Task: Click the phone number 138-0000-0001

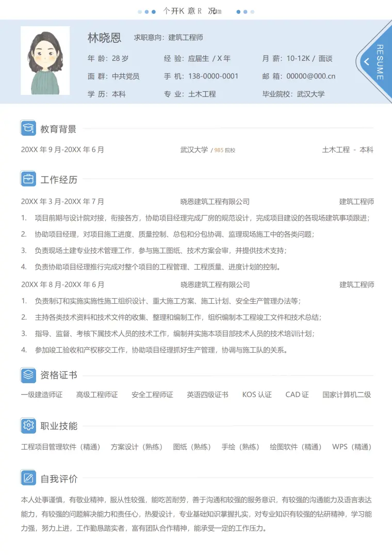Action: click(x=214, y=76)
